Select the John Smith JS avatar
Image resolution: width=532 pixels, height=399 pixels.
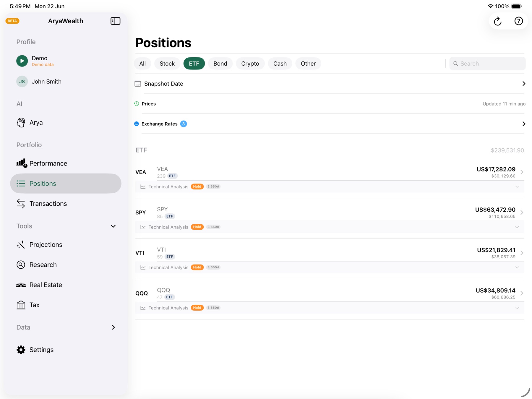point(22,82)
